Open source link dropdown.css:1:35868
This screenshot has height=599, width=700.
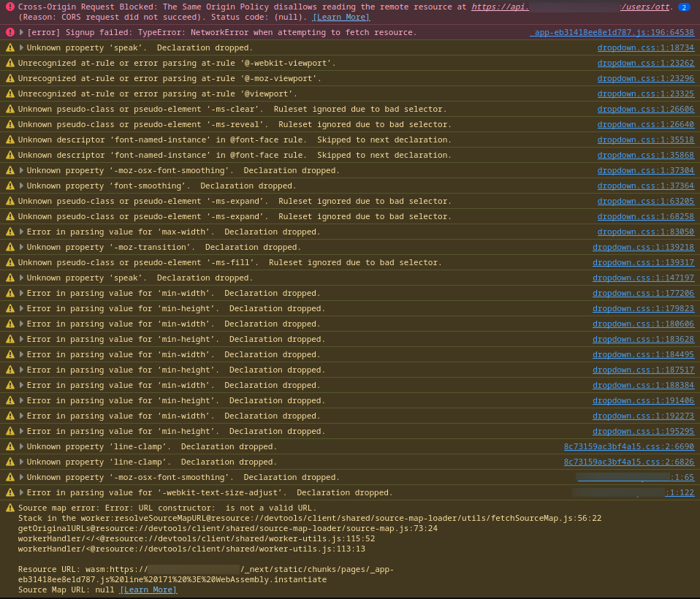645,156
